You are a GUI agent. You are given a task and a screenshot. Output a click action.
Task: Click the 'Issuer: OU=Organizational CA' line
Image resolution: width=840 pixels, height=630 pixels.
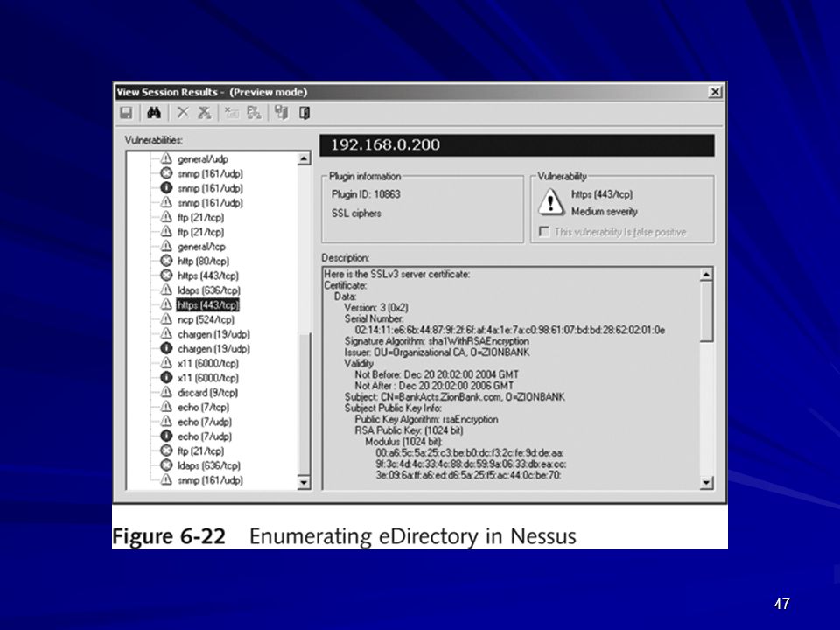tap(437, 353)
